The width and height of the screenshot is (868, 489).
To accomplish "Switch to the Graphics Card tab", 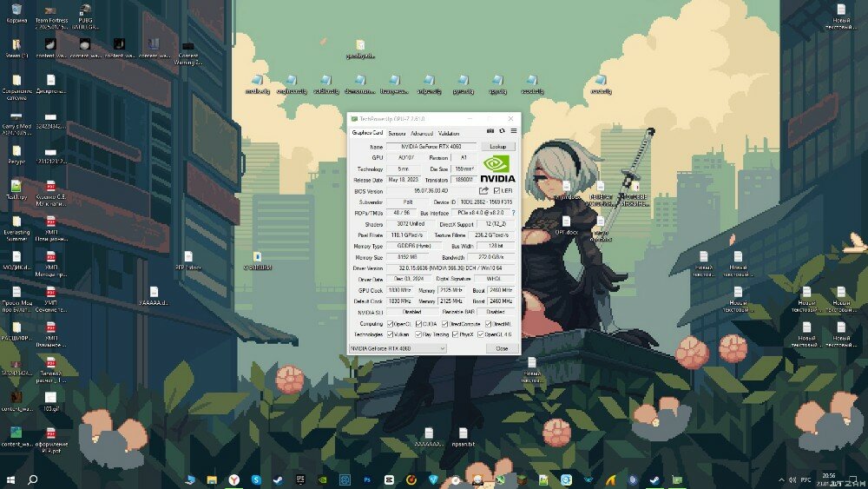I will point(367,133).
